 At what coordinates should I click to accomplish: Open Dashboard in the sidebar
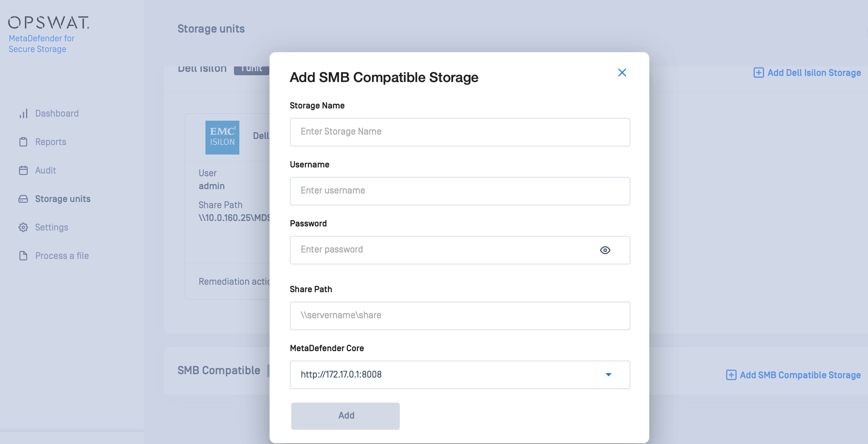pos(57,113)
